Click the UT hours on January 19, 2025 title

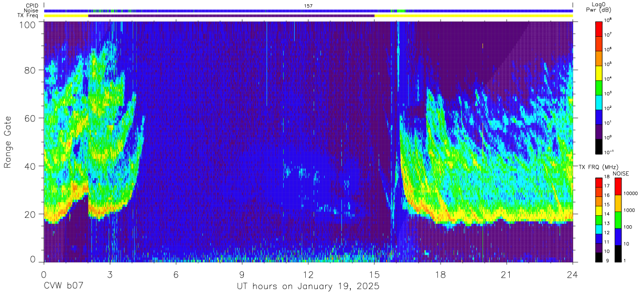308,287
